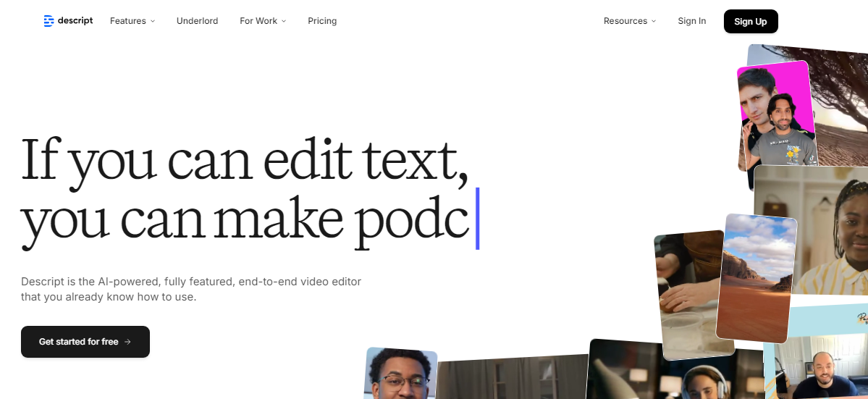This screenshot has height=399, width=868.
Task: Click the 'descript' wordmark text
Action: pyautogui.click(x=75, y=20)
